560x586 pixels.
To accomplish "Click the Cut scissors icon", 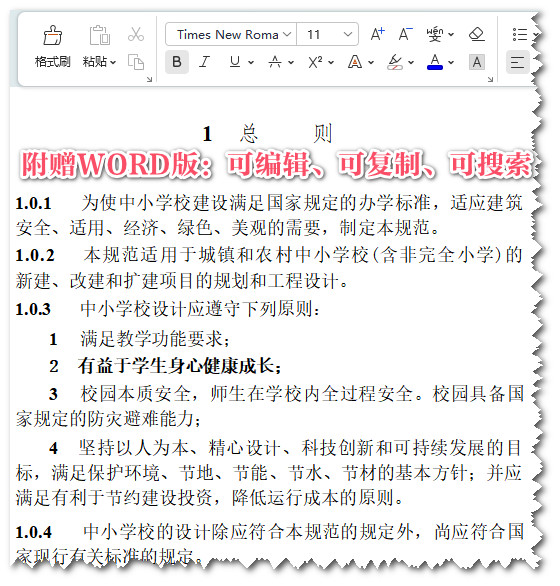I will pos(136,34).
